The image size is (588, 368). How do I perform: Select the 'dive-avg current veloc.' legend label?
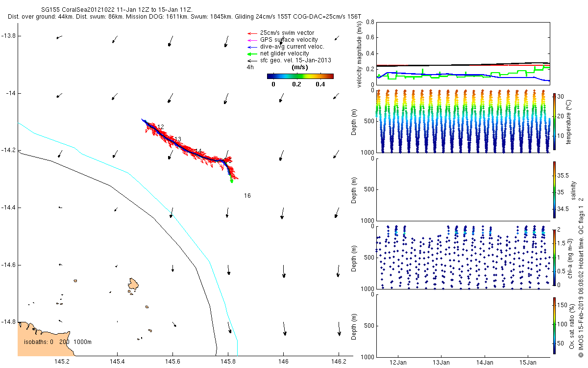(292, 47)
